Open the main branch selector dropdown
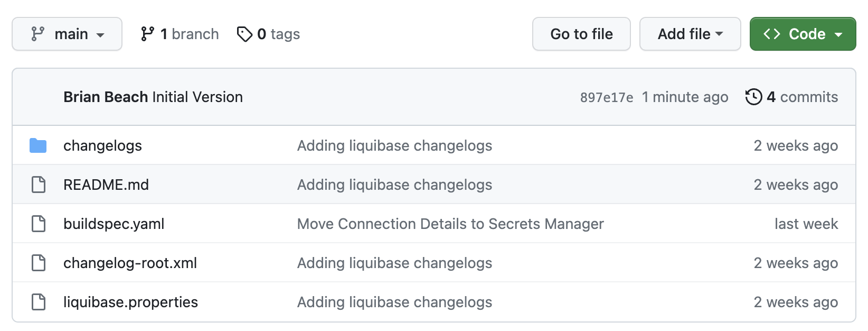This screenshot has height=331, width=868. 67,33
